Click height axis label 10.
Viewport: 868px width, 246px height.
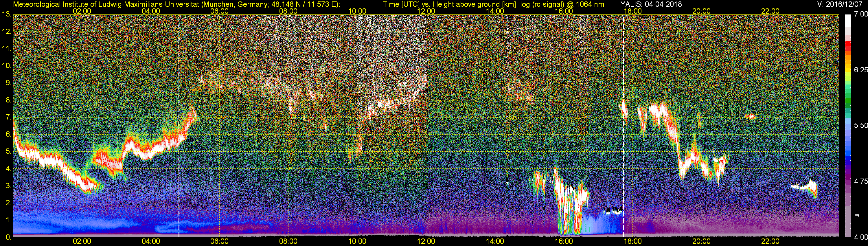click(6, 66)
